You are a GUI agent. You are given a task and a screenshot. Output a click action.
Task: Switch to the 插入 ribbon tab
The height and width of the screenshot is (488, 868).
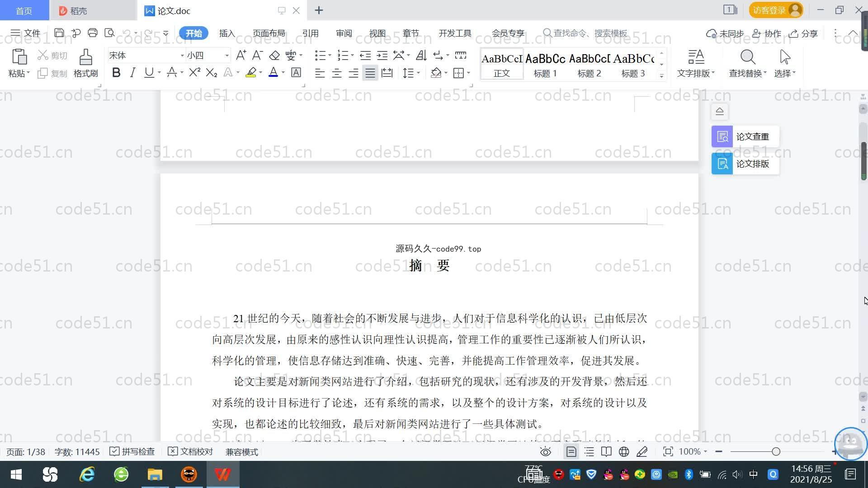tap(227, 33)
